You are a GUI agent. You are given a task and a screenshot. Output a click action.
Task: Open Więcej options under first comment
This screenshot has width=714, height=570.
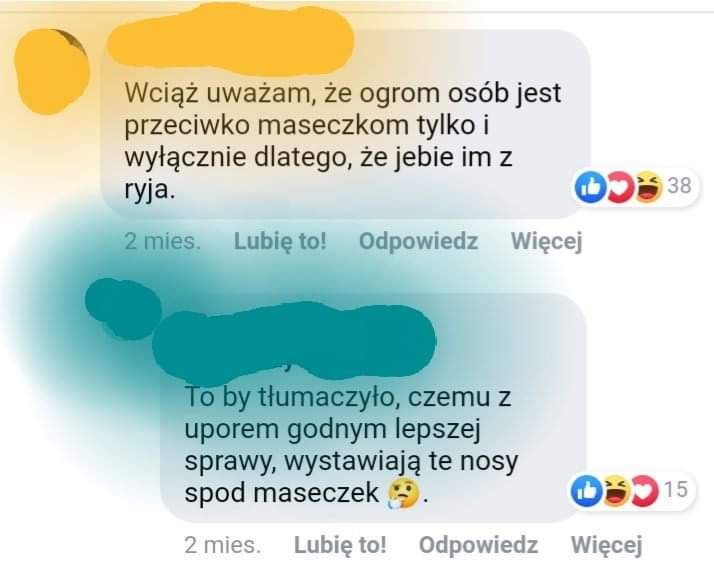546,241
